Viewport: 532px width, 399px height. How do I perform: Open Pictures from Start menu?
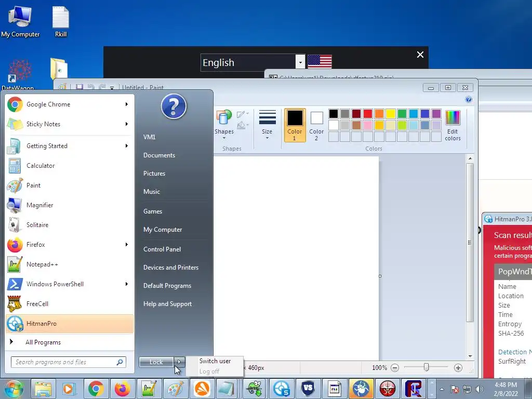tap(154, 174)
